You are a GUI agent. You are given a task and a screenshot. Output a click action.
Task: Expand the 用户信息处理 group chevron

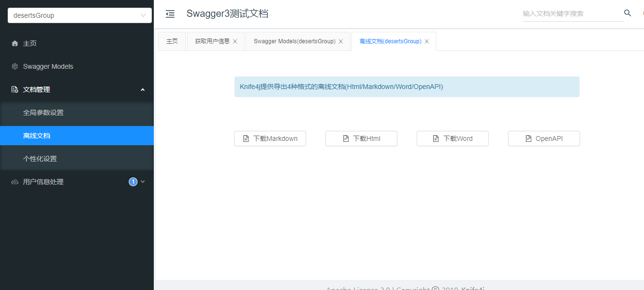coord(143,182)
